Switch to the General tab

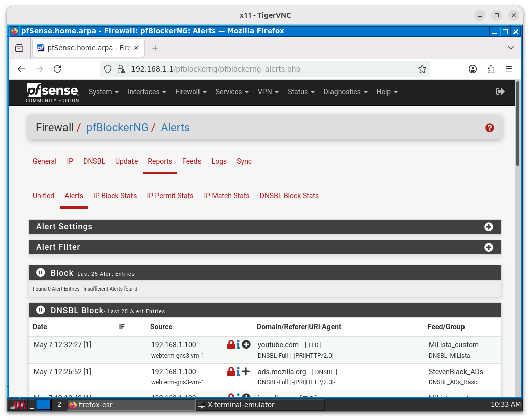coord(45,161)
